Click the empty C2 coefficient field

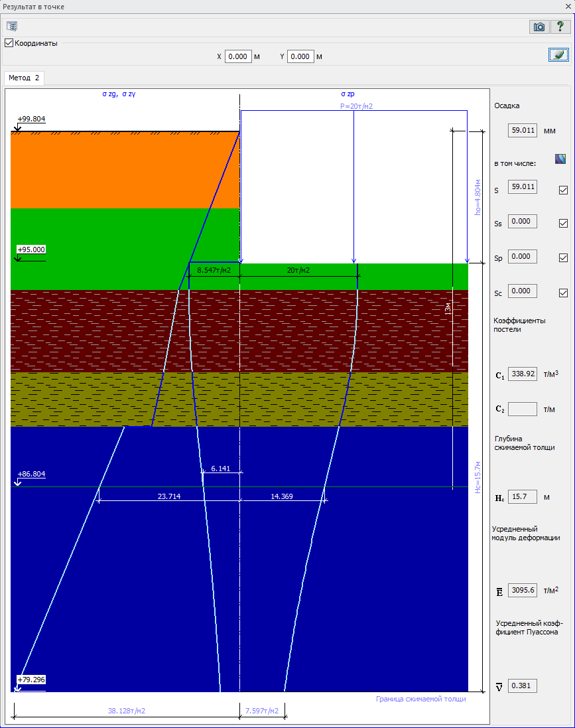click(522, 409)
